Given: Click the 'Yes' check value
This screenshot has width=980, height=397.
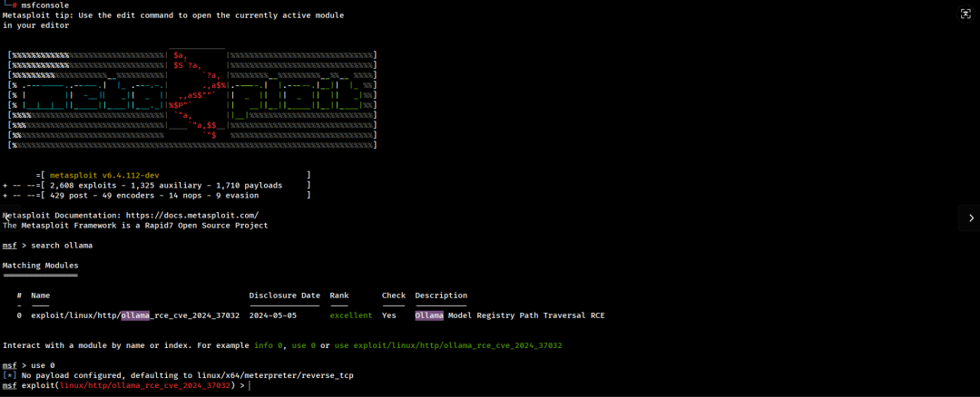Looking at the screenshot, I should pos(388,315).
